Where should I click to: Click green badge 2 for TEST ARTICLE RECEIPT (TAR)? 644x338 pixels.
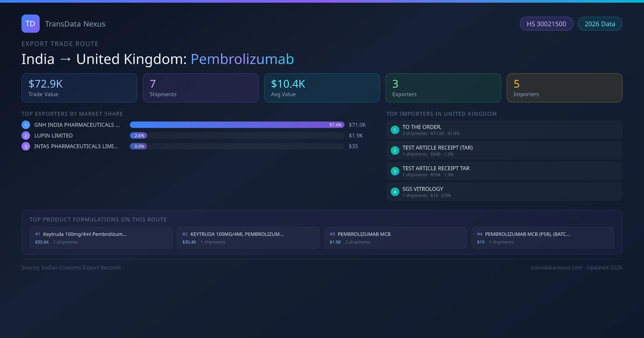click(x=395, y=150)
